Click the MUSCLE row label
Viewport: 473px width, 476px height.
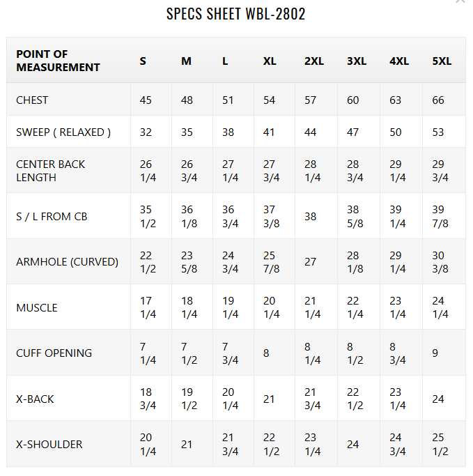37,307
